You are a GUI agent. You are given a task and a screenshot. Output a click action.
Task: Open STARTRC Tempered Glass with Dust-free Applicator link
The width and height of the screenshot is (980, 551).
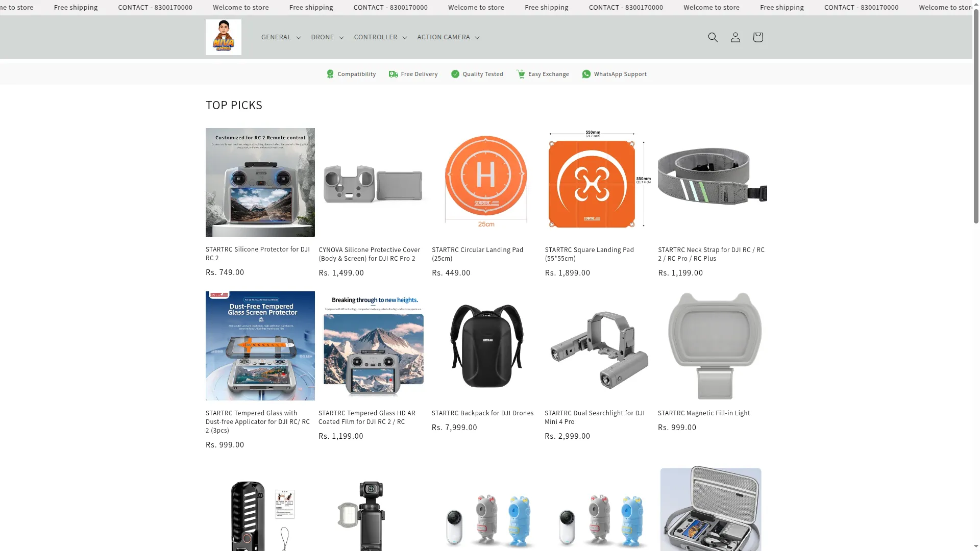point(258,421)
